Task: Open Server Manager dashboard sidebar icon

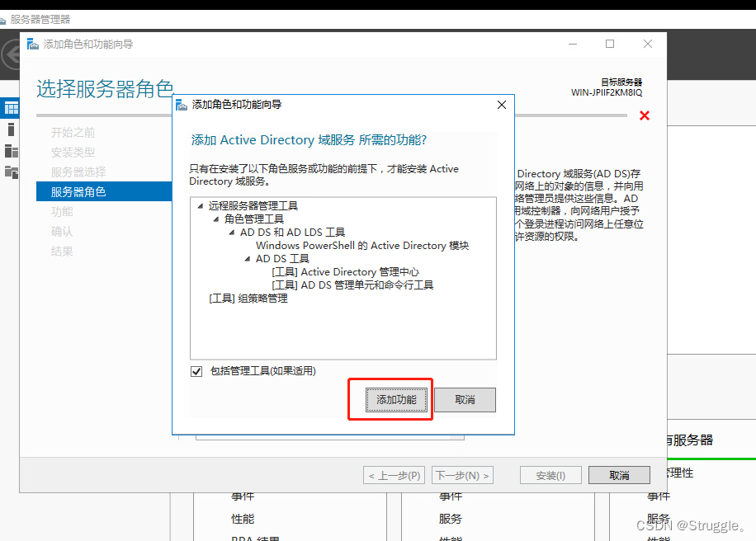Action: [x=11, y=108]
